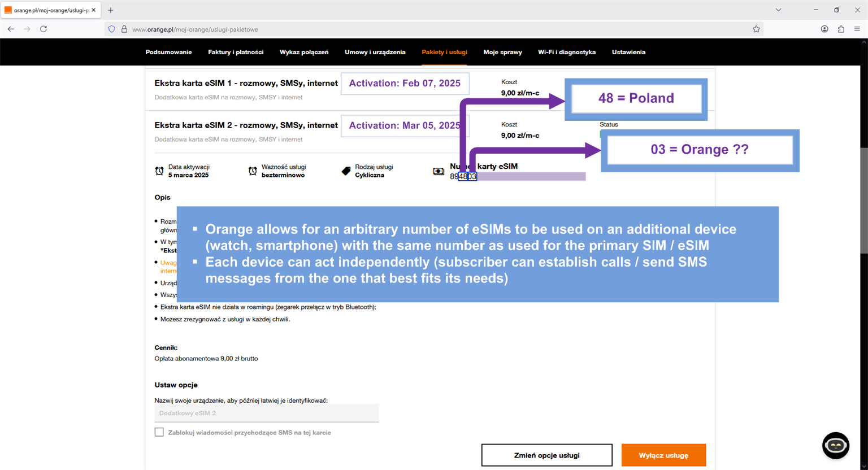Bookmark this page with the star
868x470 pixels.
(x=756, y=29)
